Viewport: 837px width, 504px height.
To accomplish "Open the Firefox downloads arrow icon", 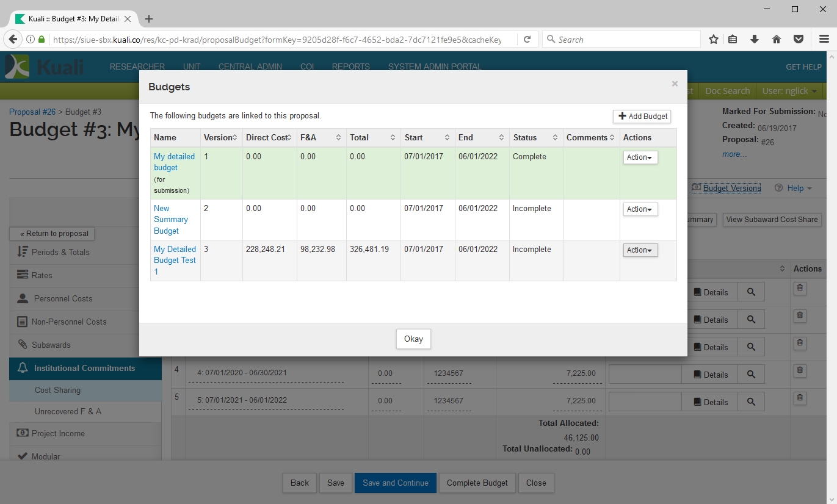I will pos(755,40).
